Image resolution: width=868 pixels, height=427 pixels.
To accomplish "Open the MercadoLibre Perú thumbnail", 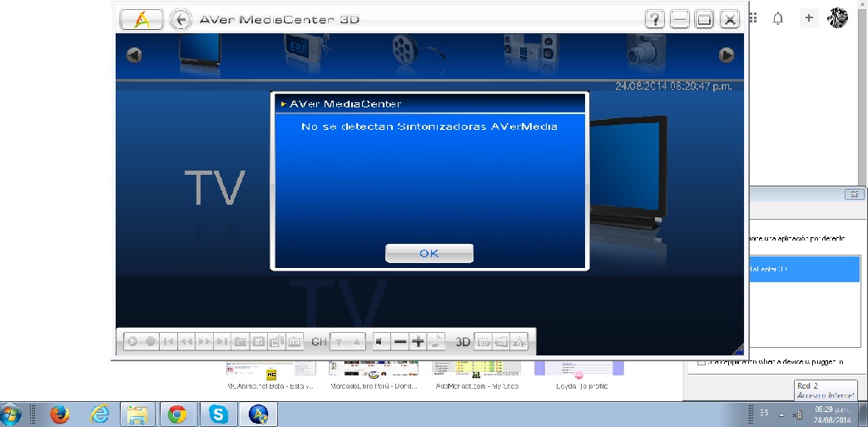I will click(374, 375).
